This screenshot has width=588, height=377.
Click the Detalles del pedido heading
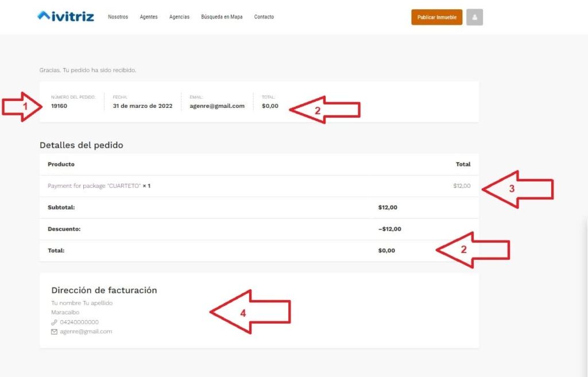click(82, 145)
